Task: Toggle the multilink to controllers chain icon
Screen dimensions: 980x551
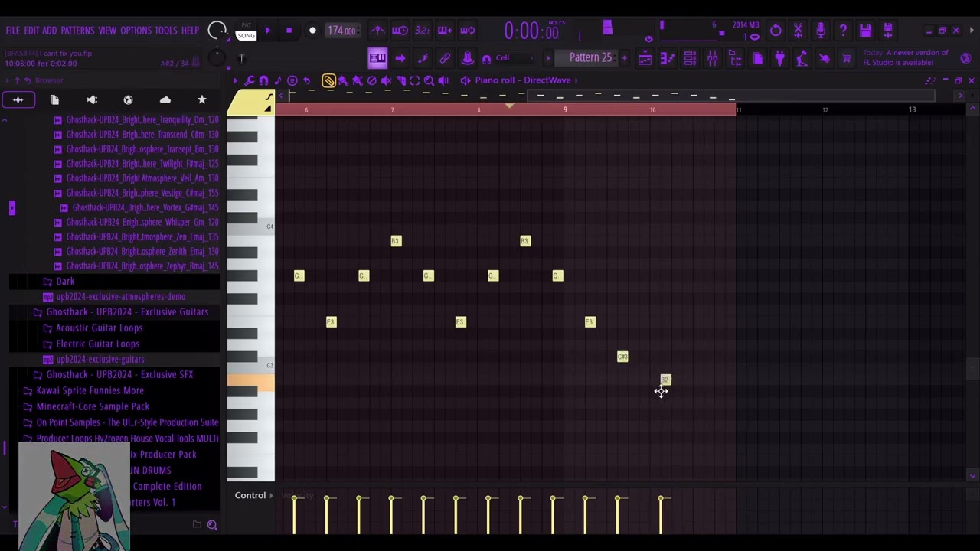Action: (x=445, y=58)
